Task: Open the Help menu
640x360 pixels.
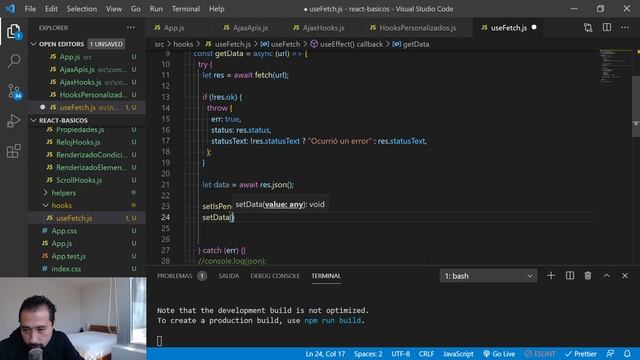Action: click(217, 9)
